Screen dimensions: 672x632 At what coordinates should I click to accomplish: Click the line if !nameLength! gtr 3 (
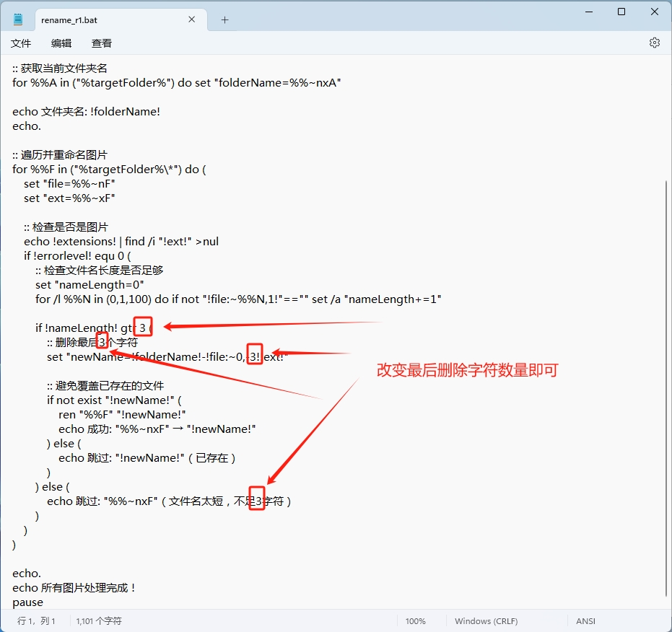pos(94,328)
